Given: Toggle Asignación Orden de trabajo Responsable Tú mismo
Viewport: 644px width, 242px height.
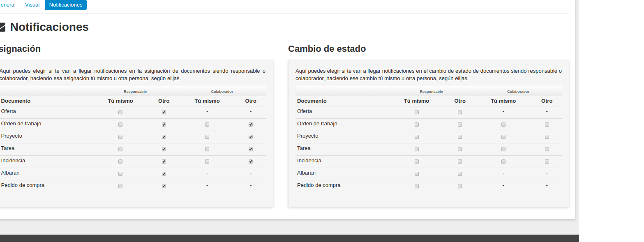Looking at the screenshot, I should coord(120,124).
